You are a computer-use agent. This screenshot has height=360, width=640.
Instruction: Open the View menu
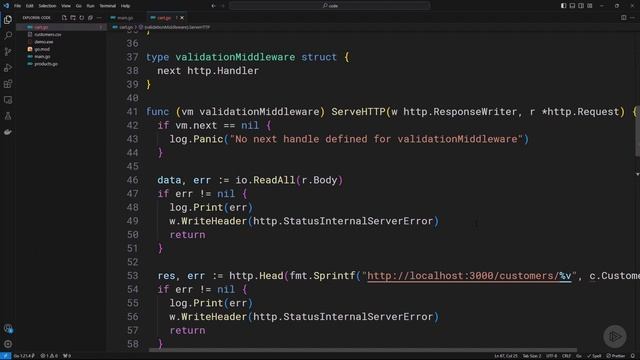66,6
